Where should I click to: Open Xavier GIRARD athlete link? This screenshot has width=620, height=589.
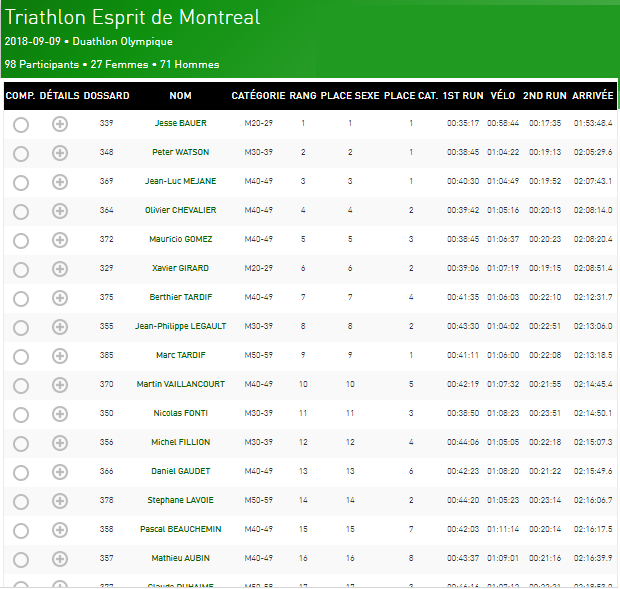coord(181,268)
